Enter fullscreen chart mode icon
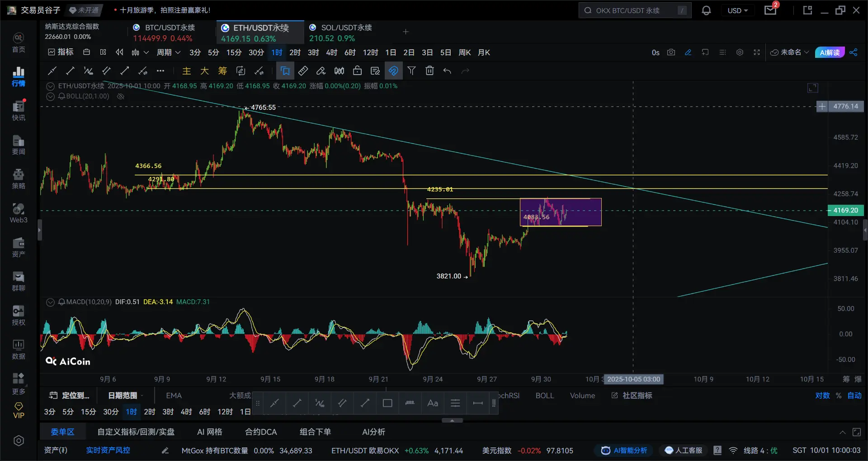This screenshot has height=461, width=868. [757, 52]
